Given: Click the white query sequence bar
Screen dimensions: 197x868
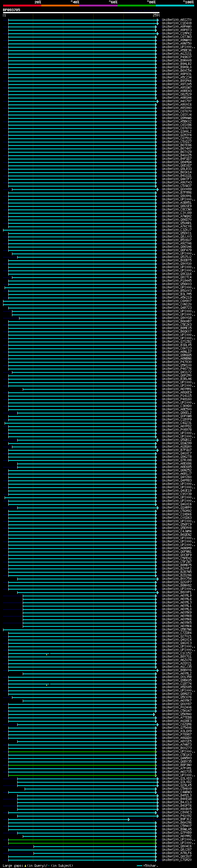Looking at the screenshot, I should point(81,12).
